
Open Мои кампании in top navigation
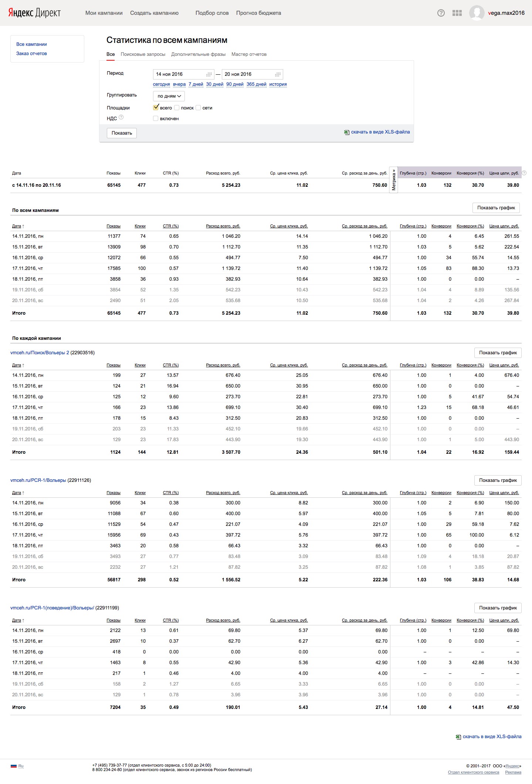pos(104,13)
